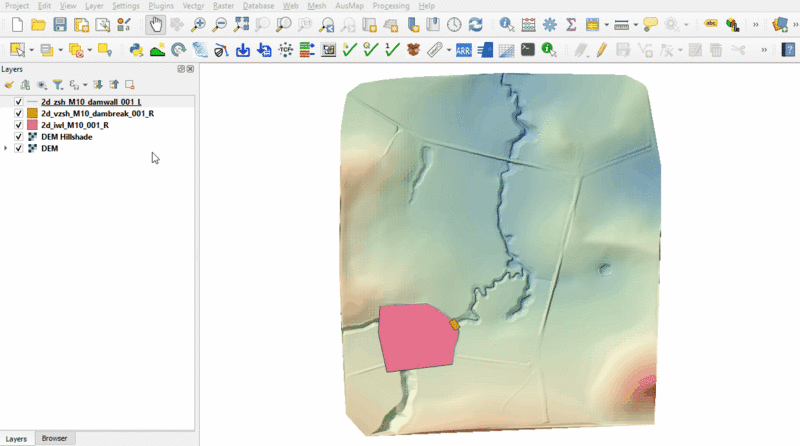
Task: Open the Processing Toolbox gear icon
Action: 549,24
